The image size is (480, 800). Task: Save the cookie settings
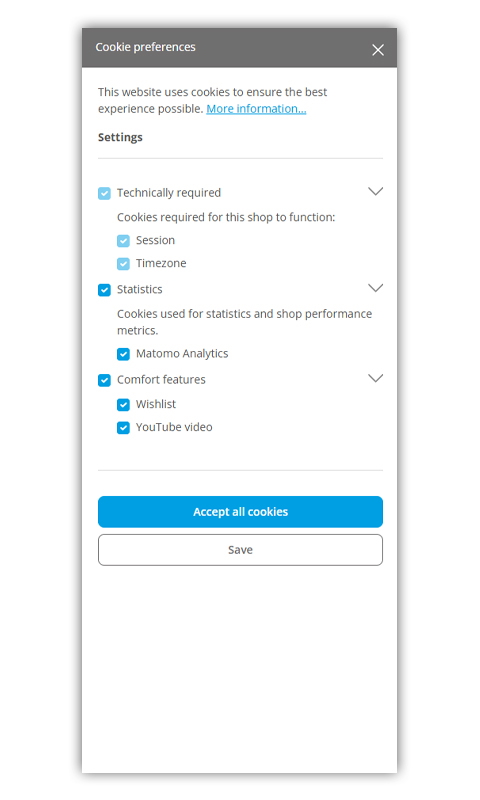[240, 550]
